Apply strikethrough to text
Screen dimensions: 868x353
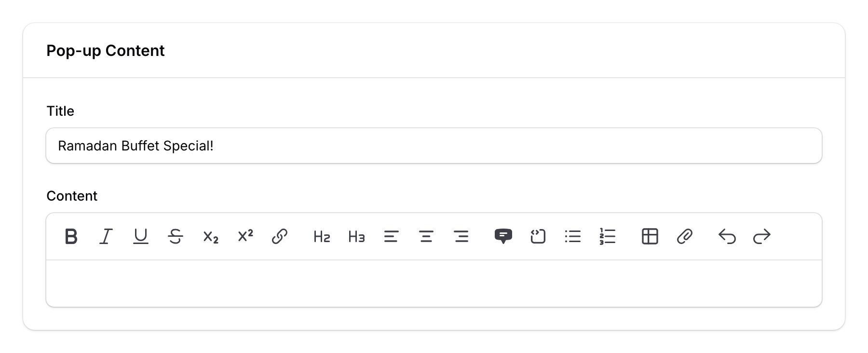coord(176,236)
